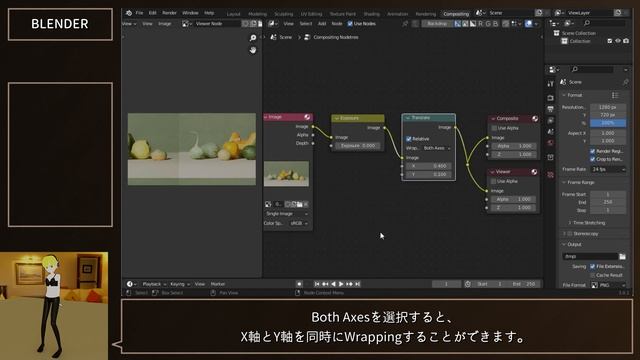Image resolution: width=640 pixels, height=360 pixels.
Task: Click the pan hand icon in image viewer
Action: [x=253, y=50]
